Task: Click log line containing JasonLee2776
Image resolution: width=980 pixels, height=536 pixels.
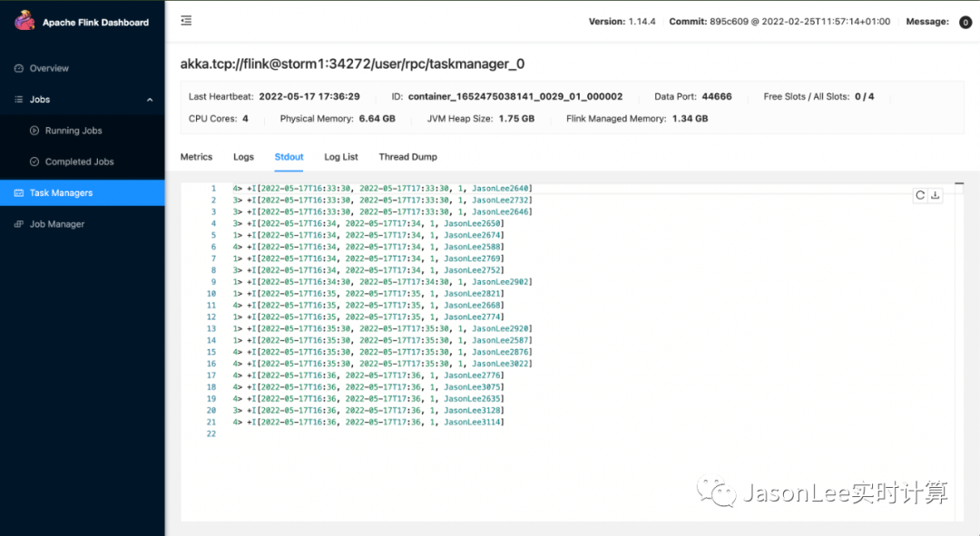Action: pyautogui.click(x=368, y=375)
